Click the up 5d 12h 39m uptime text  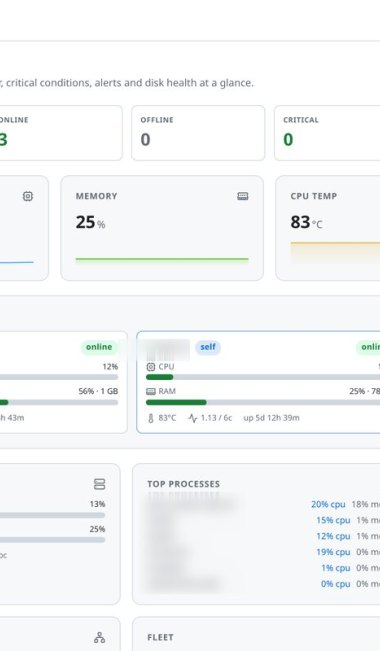click(x=271, y=418)
